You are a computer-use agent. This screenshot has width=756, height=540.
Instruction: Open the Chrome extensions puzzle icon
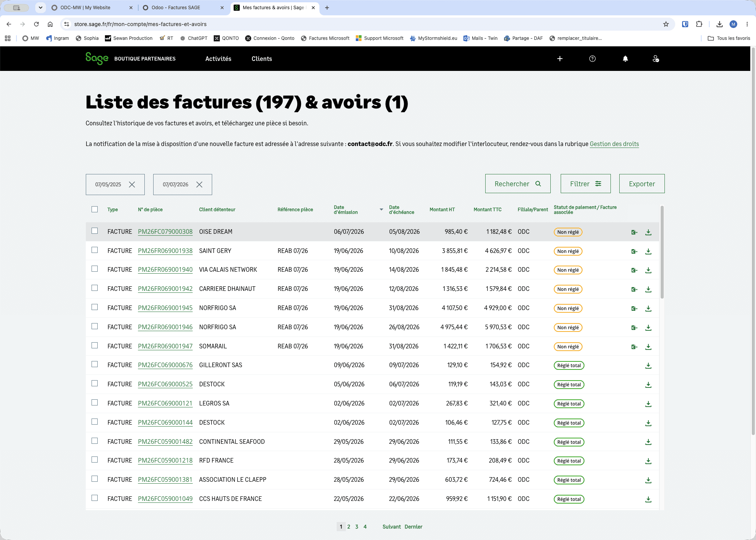tap(699, 24)
